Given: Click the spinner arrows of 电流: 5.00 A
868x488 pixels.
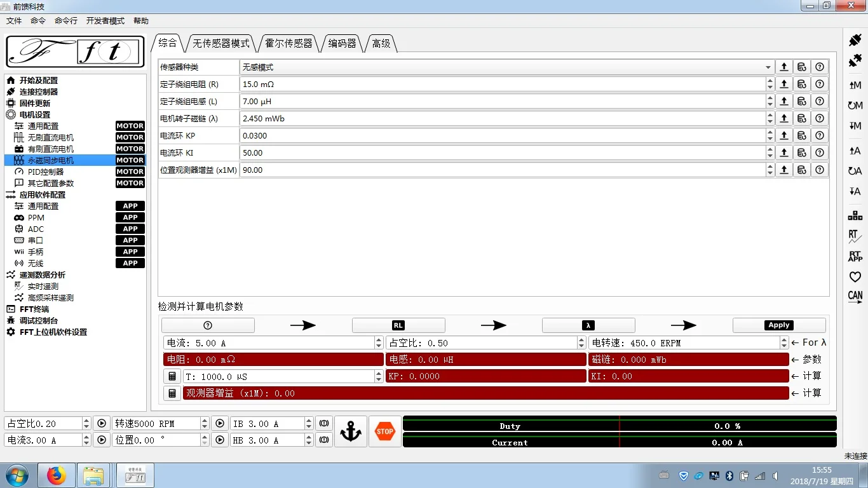Looking at the screenshot, I should [x=379, y=342].
